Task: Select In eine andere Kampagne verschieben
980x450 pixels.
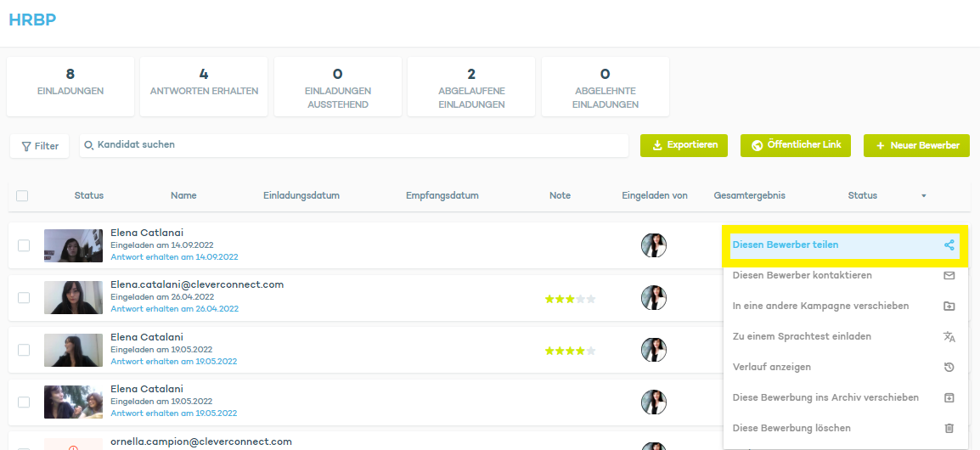Action: coord(820,307)
